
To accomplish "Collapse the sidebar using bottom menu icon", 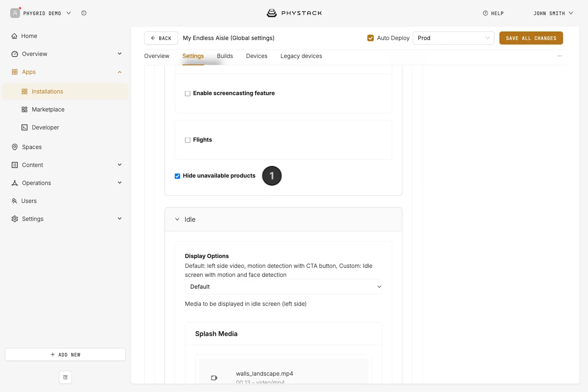I will [65, 377].
